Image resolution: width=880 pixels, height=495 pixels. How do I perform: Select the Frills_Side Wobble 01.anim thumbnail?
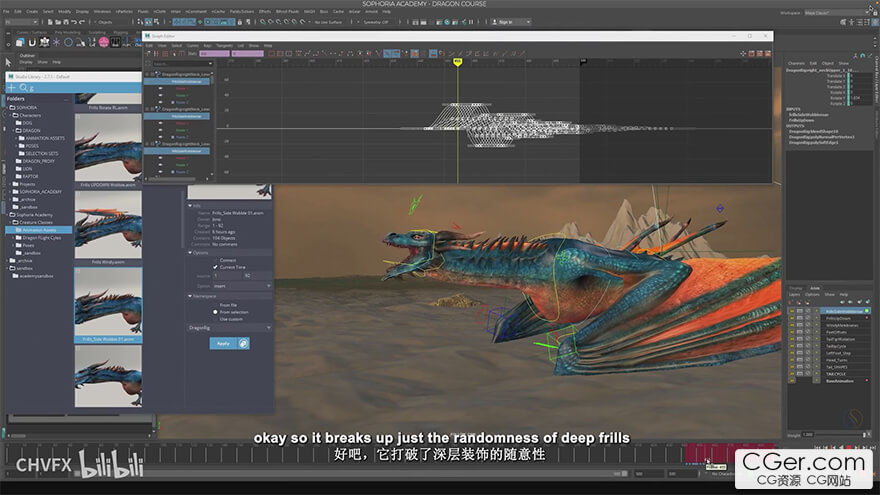point(108,302)
